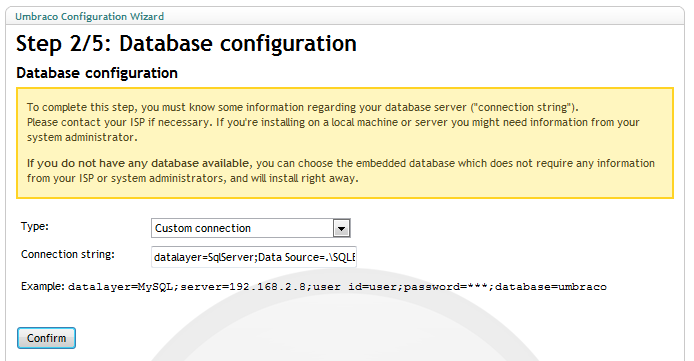The image size is (694, 361).
Task: Click server=192.168.2.8 in example string
Action: pos(243,287)
